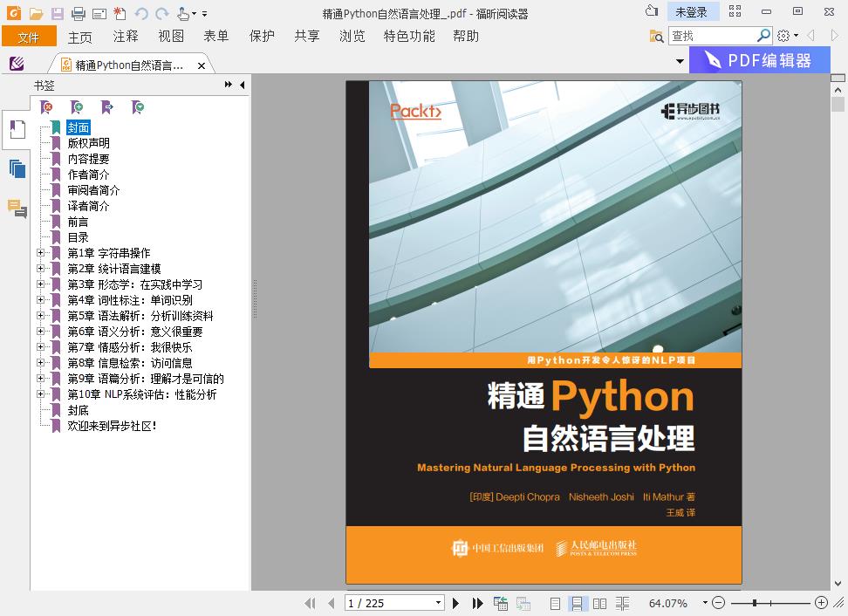Expand the 第1章 字符串操作 bookmark
This screenshot has height=616, width=848.
tap(40, 252)
